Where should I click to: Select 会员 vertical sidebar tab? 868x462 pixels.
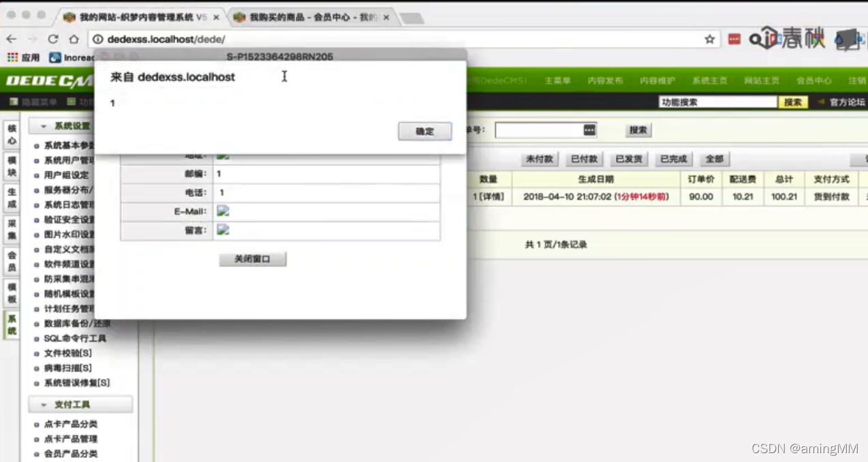12,261
